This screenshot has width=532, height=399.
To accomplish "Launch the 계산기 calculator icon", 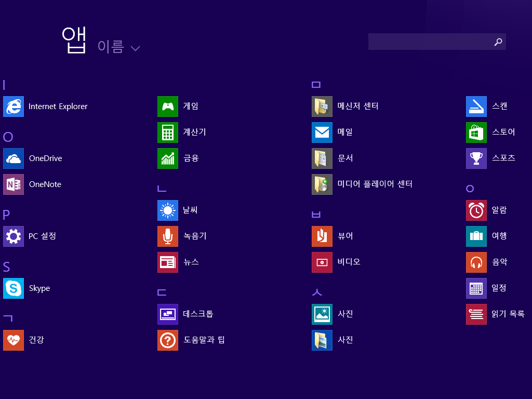I will 168,132.
